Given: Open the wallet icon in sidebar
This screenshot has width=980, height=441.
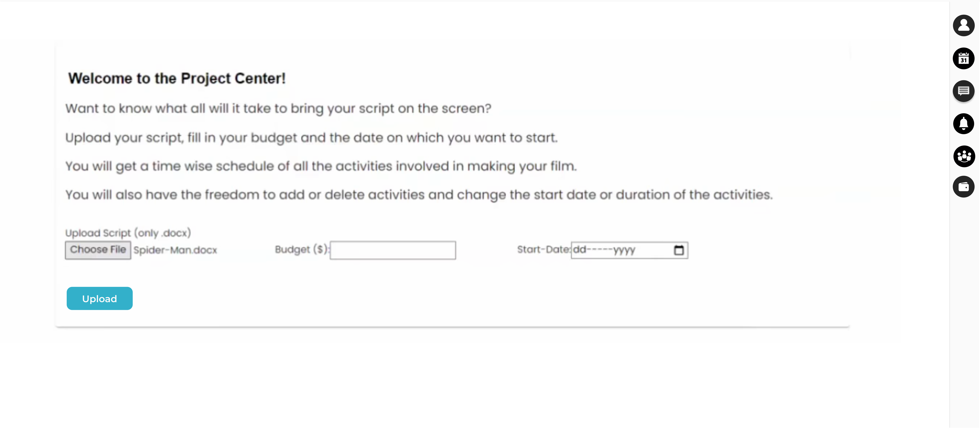Looking at the screenshot, I should click(963, 187).
